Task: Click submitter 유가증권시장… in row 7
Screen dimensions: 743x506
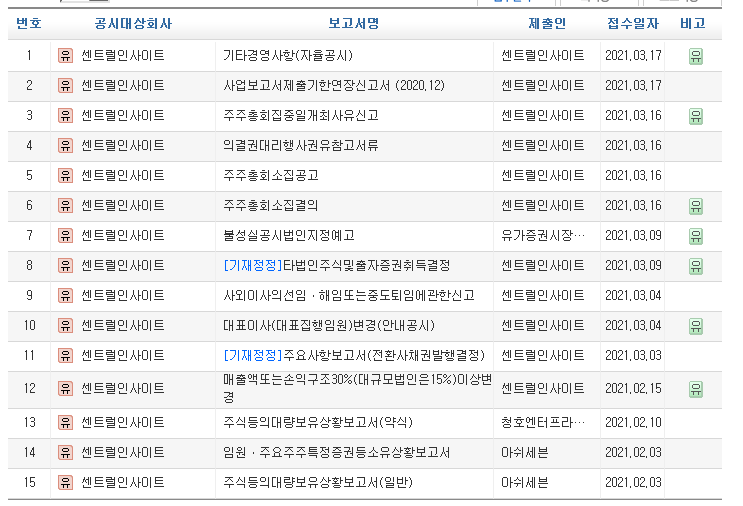Action: [543, 235]
